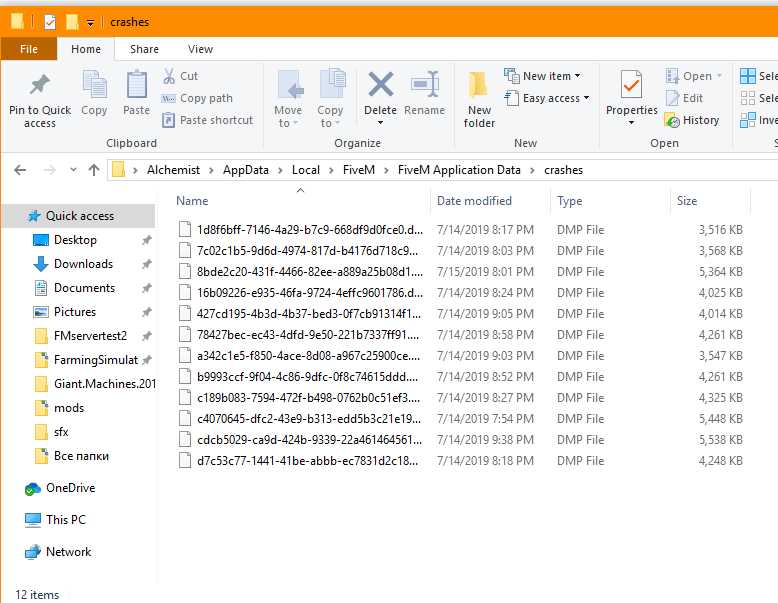Expand the Properties dropdown arrow

tap(631, 123)
